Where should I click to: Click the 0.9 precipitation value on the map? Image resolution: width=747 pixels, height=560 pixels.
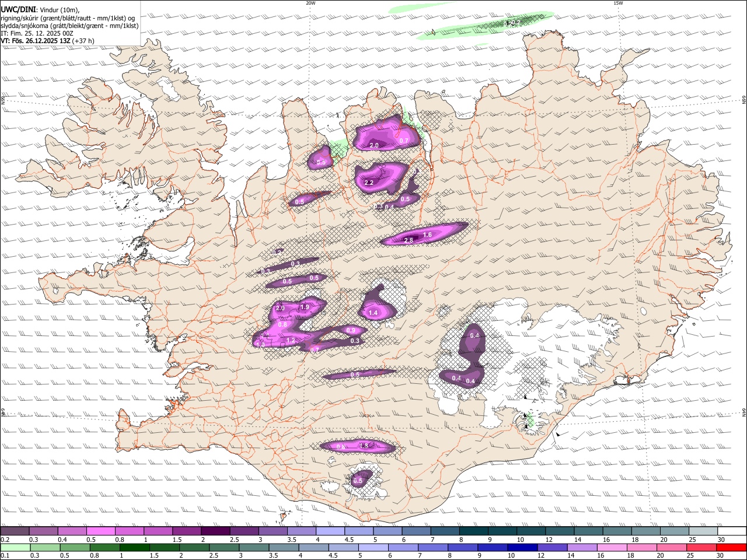pos(351,330)
